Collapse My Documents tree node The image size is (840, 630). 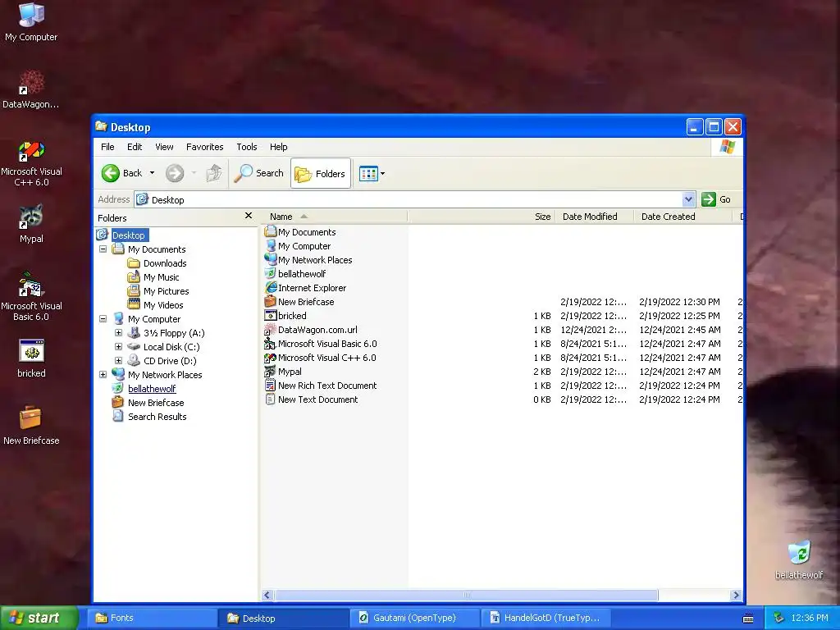103,249
